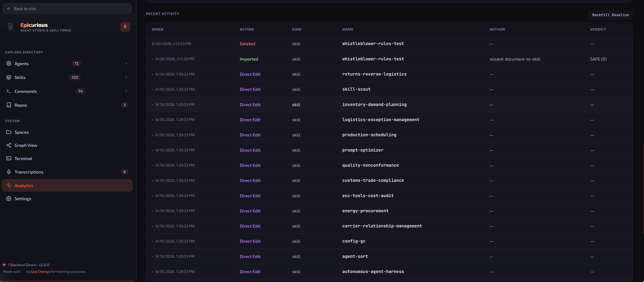Screen dimensions: 644x282
Task: Expand the Skills section chevron
Action: coord(126,77)
